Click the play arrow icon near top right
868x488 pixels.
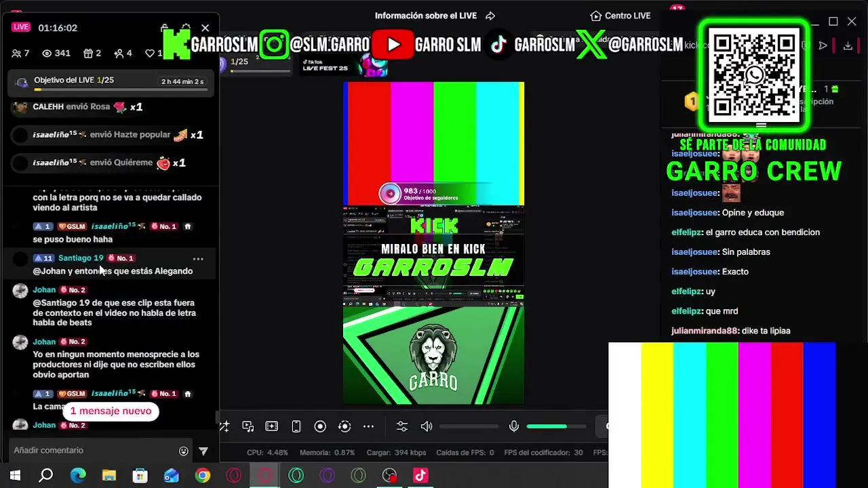coord(823,45)
